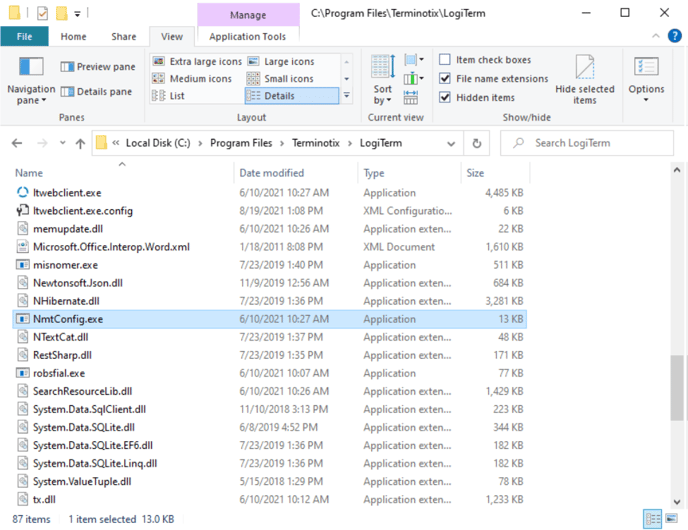This screenshot has height=530, width=688.
Task: Open Recent locations dropdown arrow
Action: tap(62, 143)
